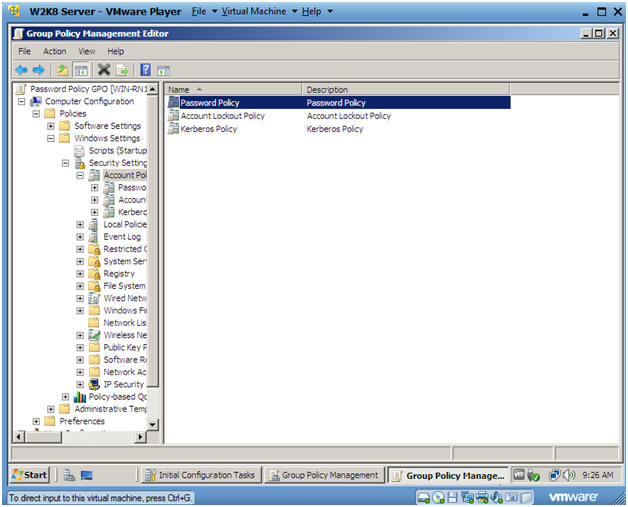
Task: Click the VMware printer status icon
Action: point(482,497)
